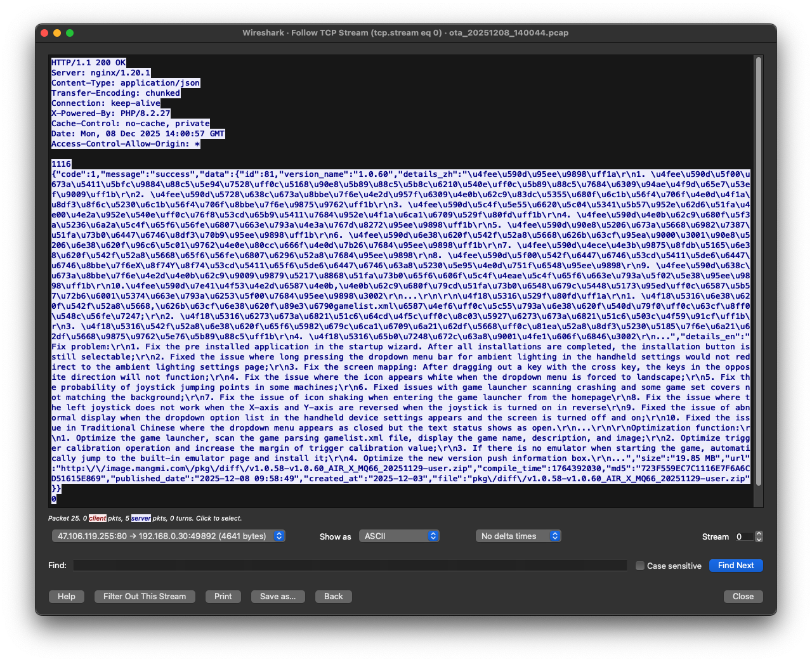Increment Stream number with up arrow
This screenshot has height=662, width=812.
coord(759,534)
